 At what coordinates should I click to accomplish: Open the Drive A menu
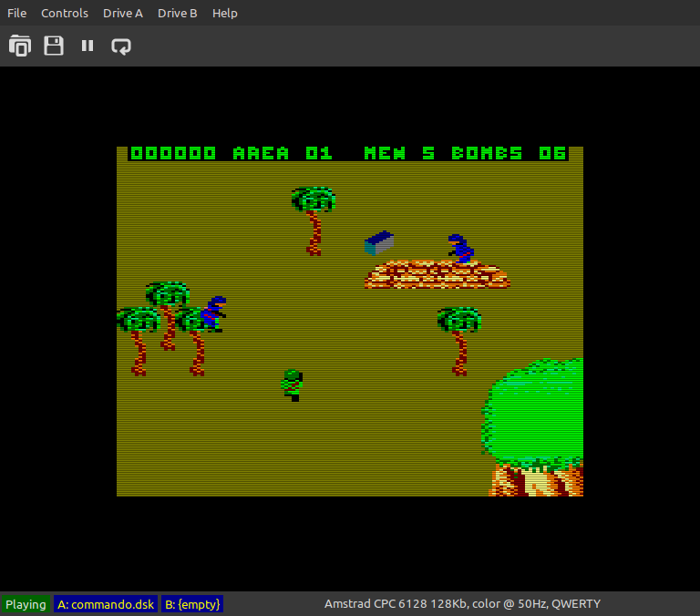click(123, 13)
